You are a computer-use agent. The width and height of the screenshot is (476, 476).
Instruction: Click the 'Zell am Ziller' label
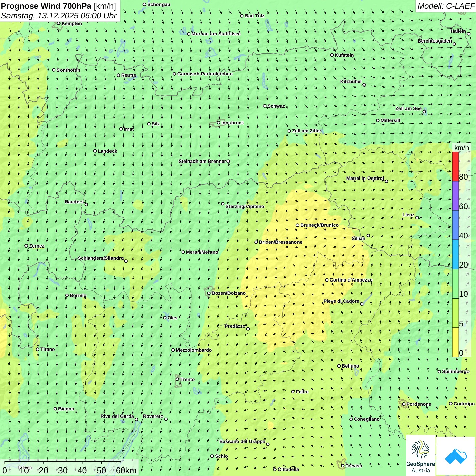[307, 131]
